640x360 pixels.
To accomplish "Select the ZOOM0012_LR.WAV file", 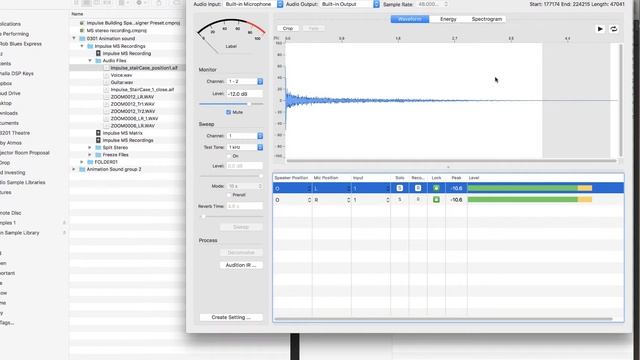I will pos(132,97).
